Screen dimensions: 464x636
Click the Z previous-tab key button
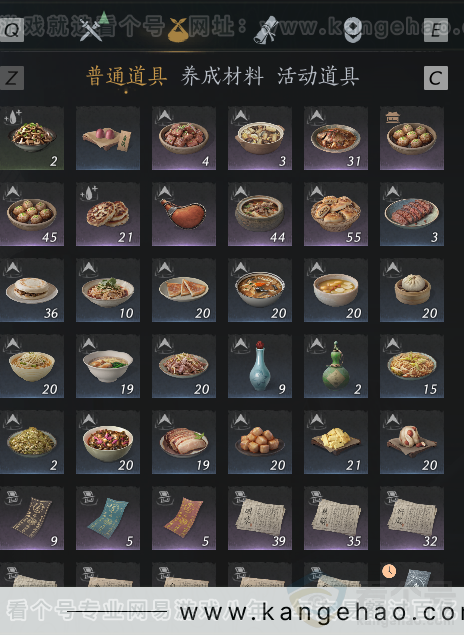coord(11,78)
